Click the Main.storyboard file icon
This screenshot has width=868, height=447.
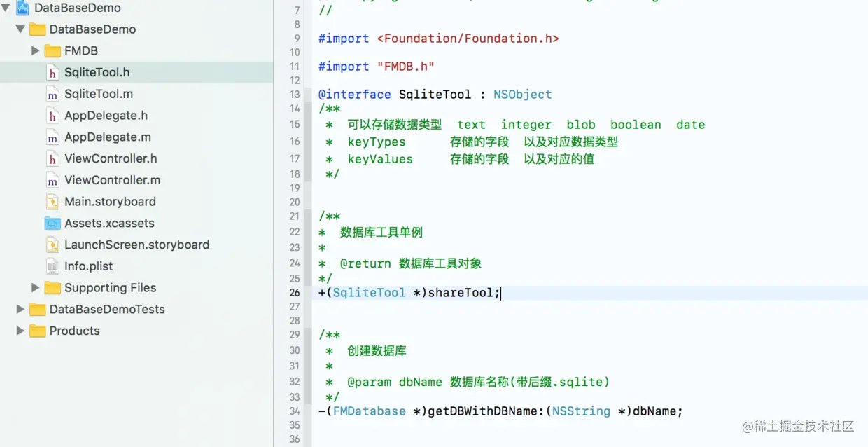coord(52,202)
